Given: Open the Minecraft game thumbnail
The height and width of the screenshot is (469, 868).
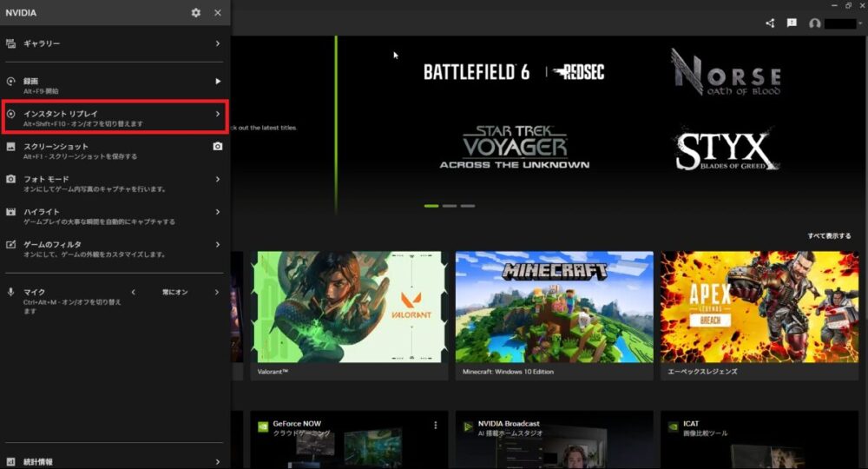Looking at the screenshot, I should point(554,307).
